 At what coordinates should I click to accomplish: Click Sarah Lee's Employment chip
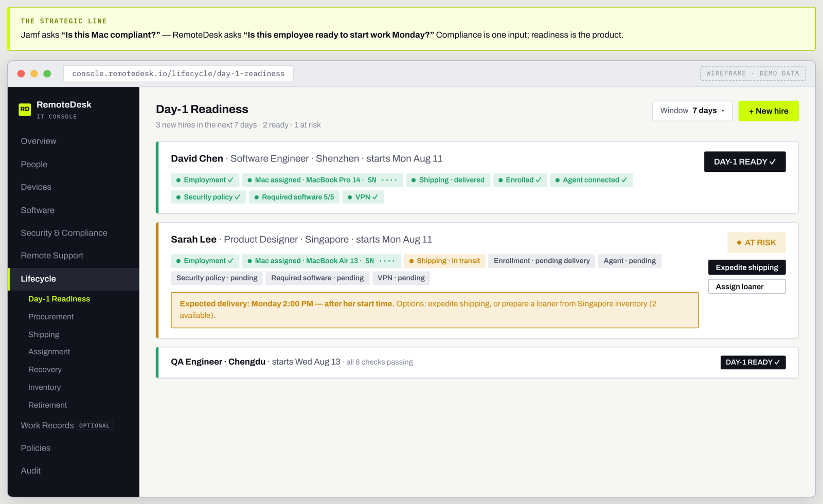click(205, 261)
